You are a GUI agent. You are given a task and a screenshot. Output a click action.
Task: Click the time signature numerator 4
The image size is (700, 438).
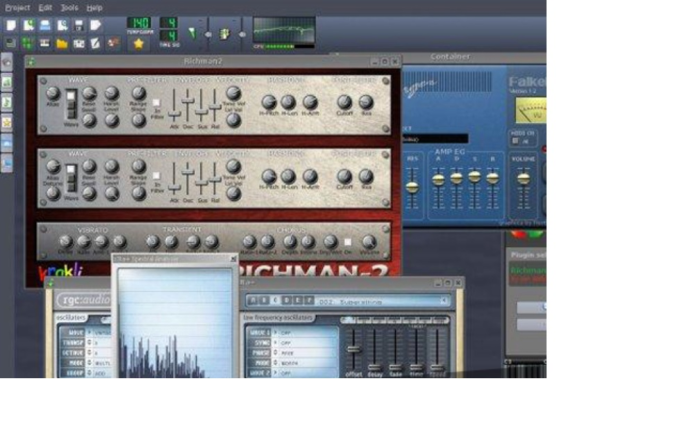(169, 23)
